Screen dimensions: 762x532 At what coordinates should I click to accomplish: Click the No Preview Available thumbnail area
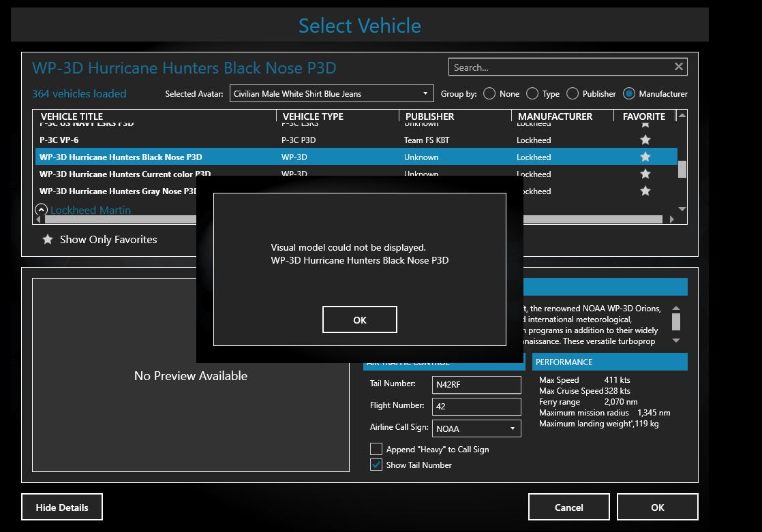191,375
